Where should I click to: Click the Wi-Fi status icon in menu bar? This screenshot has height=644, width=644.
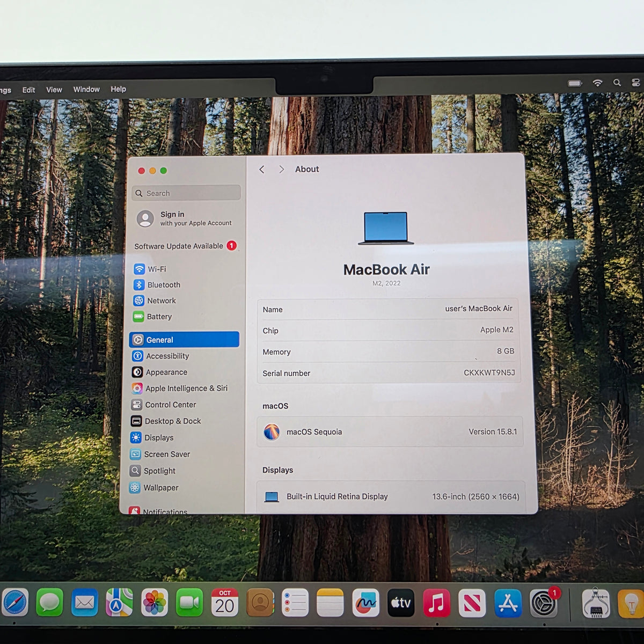597,83
